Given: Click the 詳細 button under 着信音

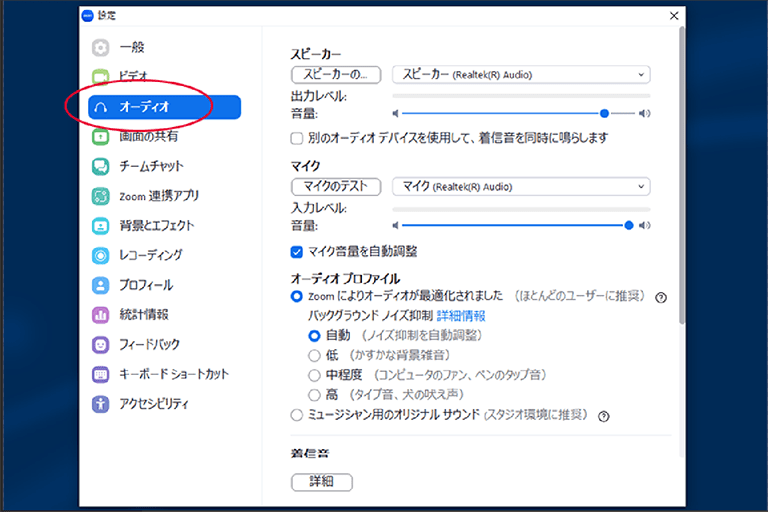Looking at the screenshot, I should [x=322, y=482].
